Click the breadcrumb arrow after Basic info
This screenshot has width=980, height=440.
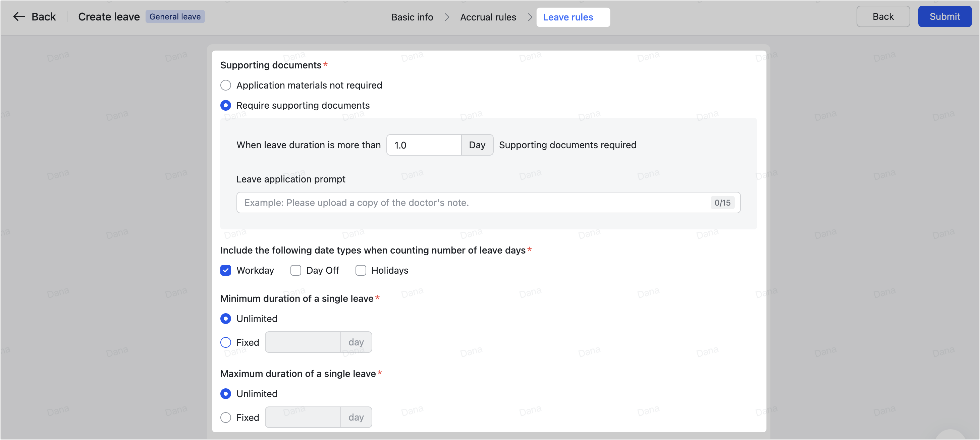[447, 17]
